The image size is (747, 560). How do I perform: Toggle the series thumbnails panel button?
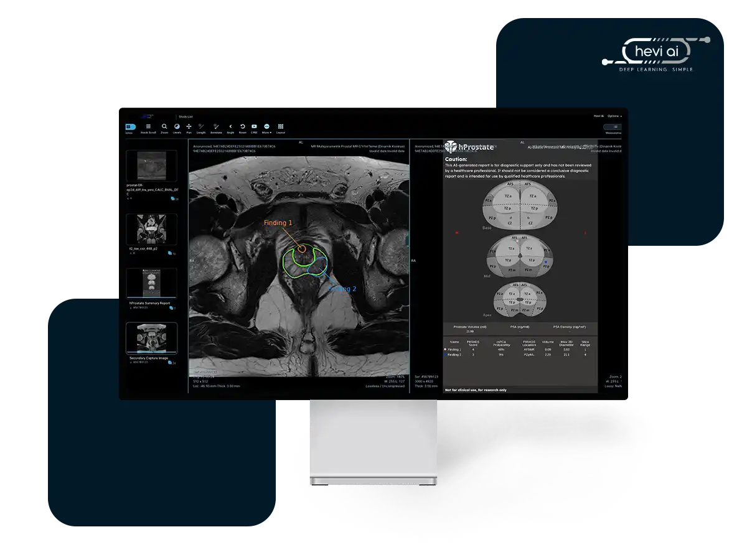point(129,128)
